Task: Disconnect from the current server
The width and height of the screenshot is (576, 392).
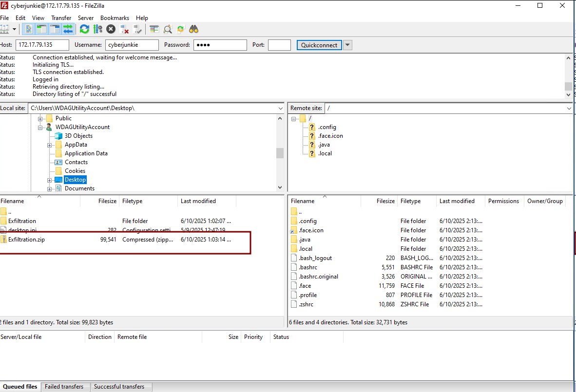Action: point(124,29)
